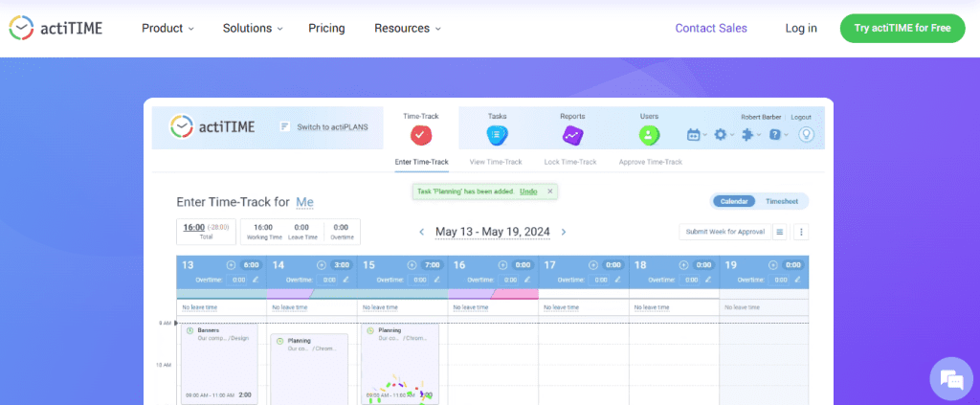
Task: Click Submit Week for Approval
Action: (x=725, y=232)
